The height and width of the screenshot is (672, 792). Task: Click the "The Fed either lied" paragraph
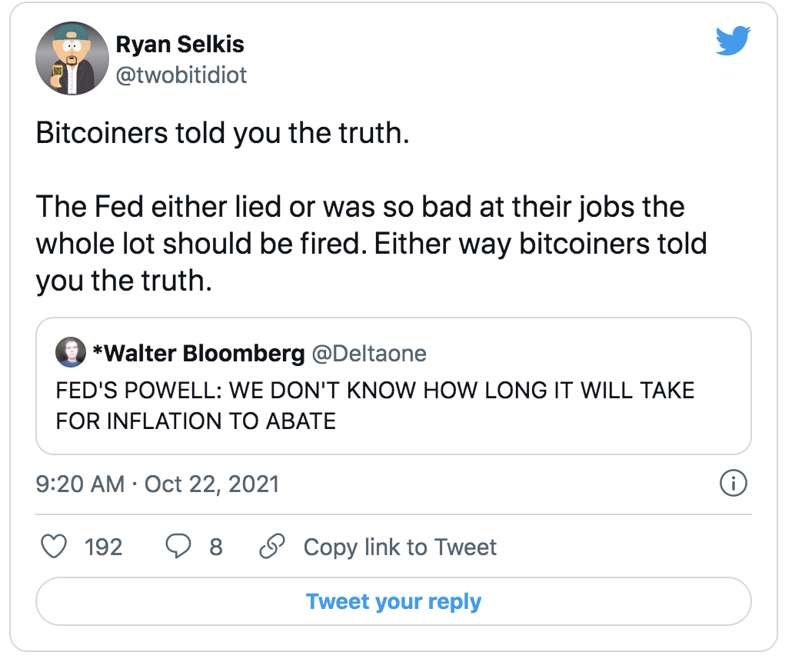(371, 244)
